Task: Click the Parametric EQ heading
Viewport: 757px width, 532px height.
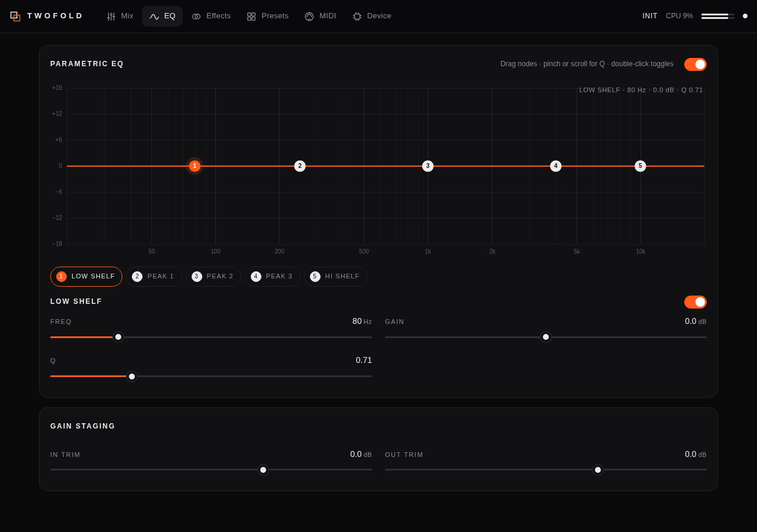Action: click(x=87, y=64)
